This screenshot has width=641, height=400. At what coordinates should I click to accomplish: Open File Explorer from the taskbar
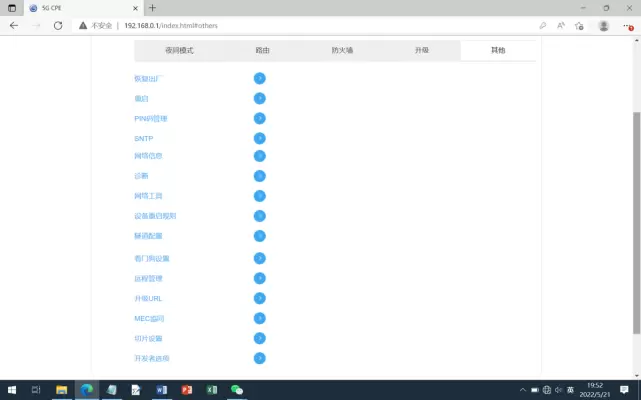[61, 390]
